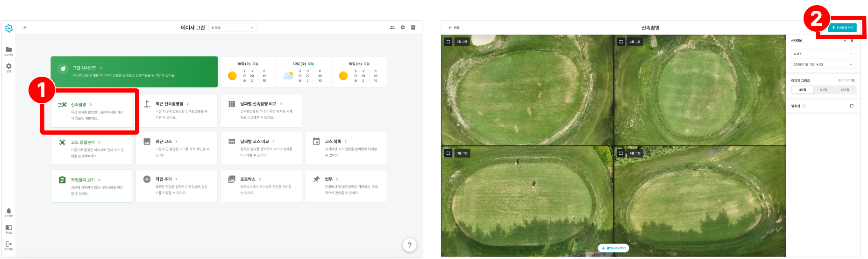The width and height of the screenshot is (868, 259).
Task: Enable the 열화상 checkbox
Action: [x=852, y=106]
